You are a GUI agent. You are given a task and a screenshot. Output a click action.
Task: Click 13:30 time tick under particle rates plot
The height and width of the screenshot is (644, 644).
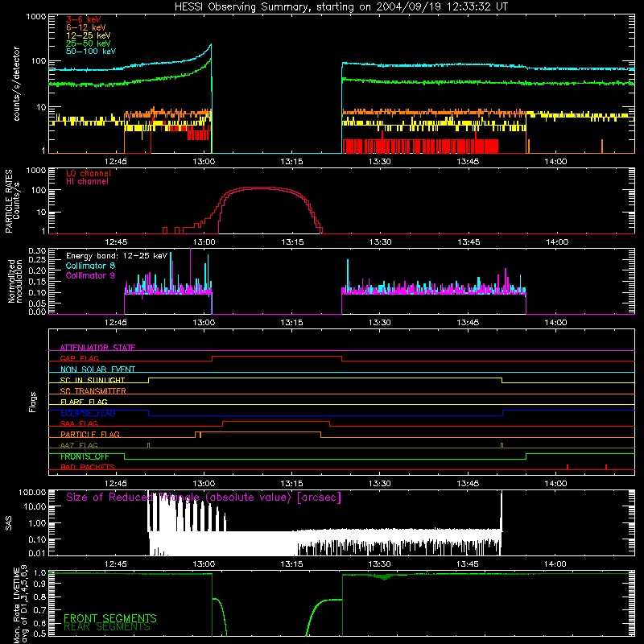click(380, 242)
